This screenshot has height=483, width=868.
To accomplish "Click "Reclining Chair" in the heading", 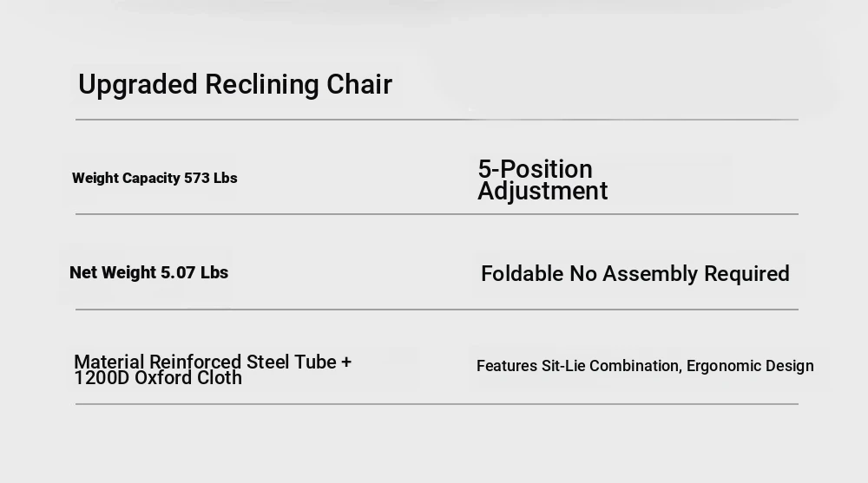I will point(299,85).
